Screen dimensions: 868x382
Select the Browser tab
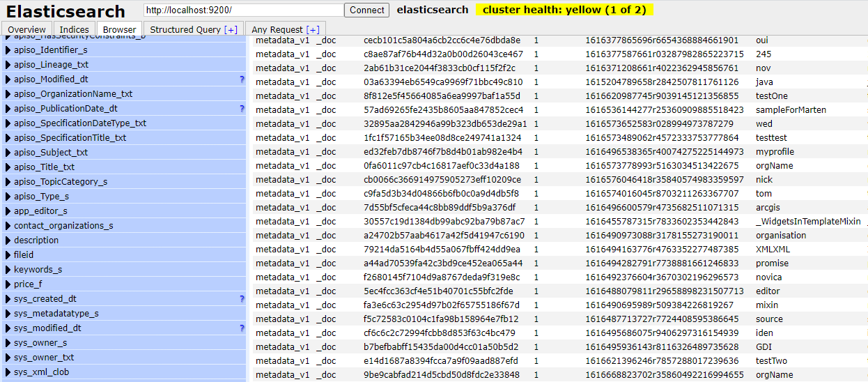tap(120, 29)
